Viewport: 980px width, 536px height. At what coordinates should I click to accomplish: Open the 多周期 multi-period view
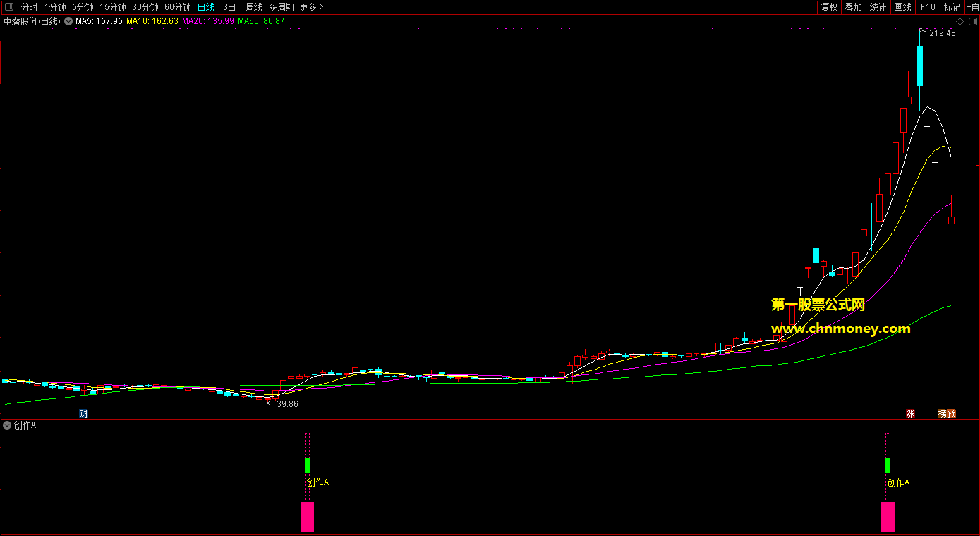point(281,7)
